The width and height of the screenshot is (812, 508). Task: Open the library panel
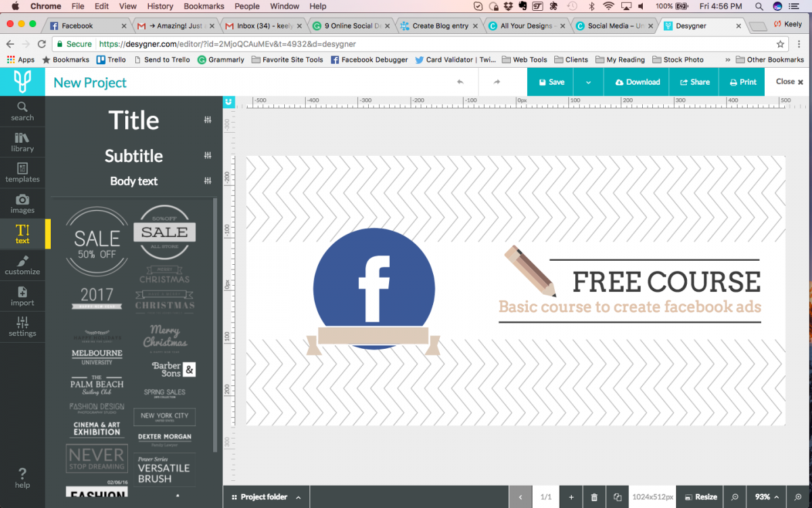click(x=22, y=142)
